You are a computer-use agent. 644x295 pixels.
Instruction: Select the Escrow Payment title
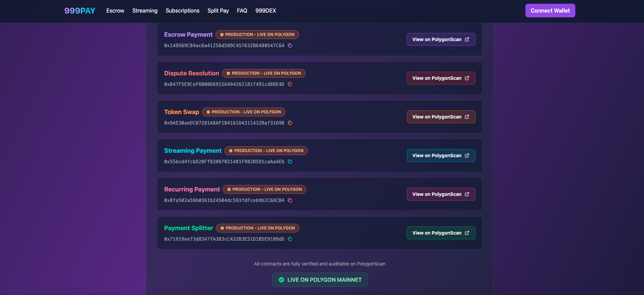point(188,35)
